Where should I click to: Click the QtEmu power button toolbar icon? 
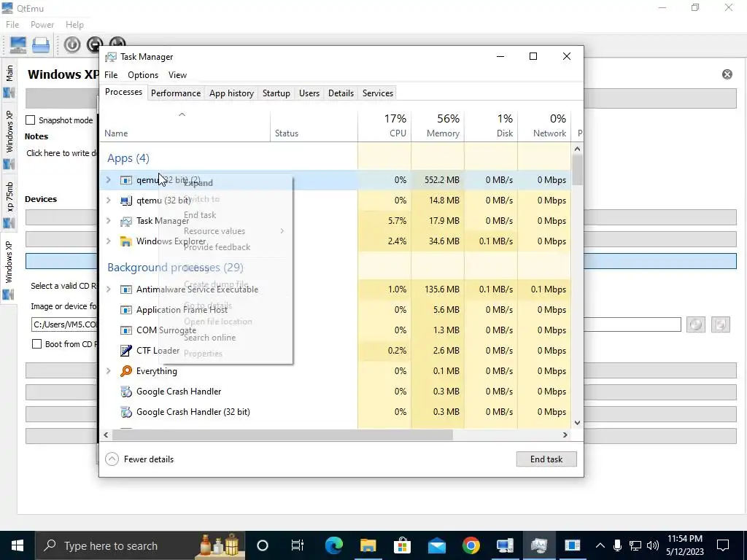point(72,44)
